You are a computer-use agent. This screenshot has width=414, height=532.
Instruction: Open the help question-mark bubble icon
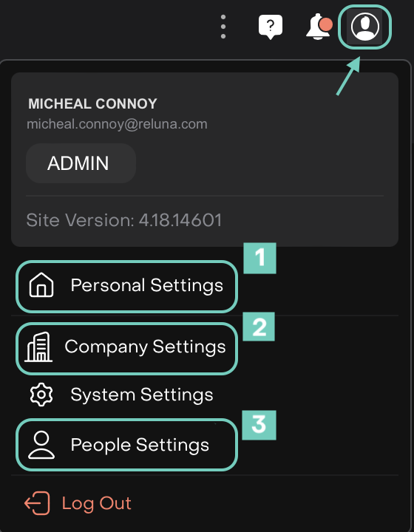(x=271, y=27)
